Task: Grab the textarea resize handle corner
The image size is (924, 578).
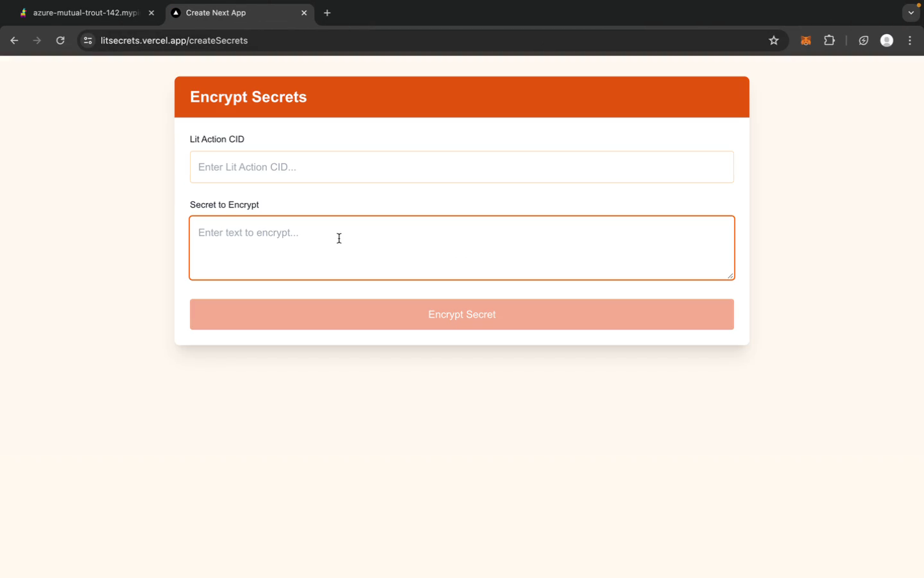Action: pyautogui.click(x=730, y=276)
